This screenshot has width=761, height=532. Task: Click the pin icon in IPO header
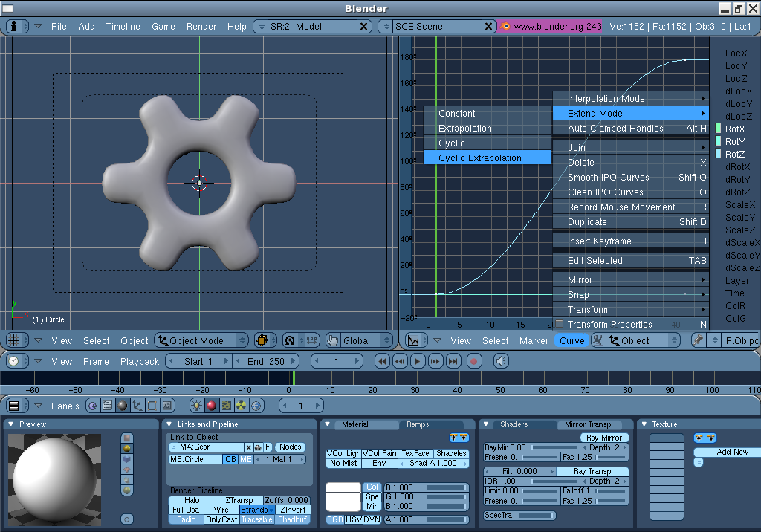pyautogui.click(x=698, y=340)
